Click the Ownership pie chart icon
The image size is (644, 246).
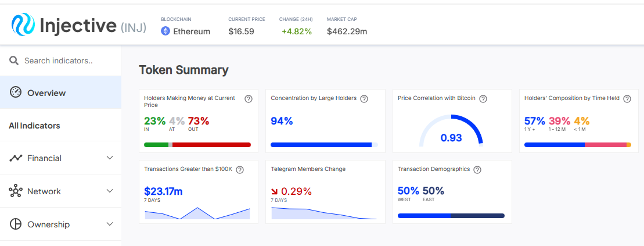(15, 224)
